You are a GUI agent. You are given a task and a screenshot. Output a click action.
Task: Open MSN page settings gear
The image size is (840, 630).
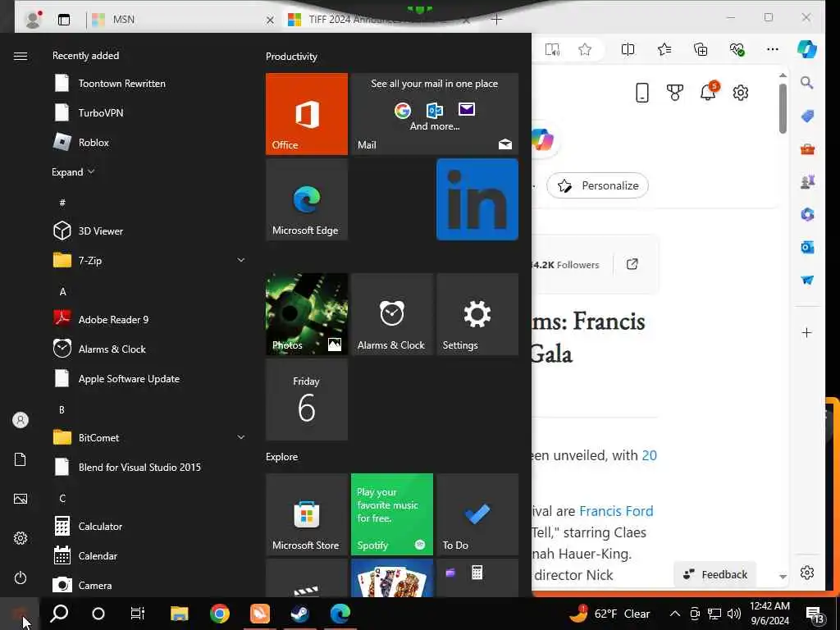(741, 93)
